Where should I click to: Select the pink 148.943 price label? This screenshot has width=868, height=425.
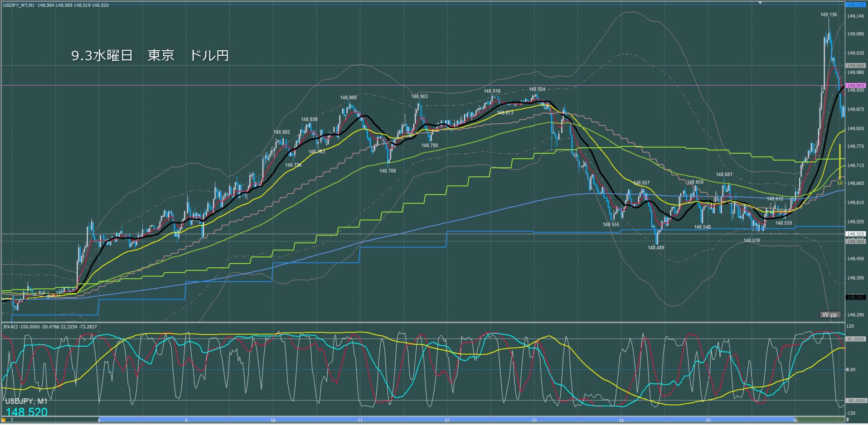(x=855, y=85)
